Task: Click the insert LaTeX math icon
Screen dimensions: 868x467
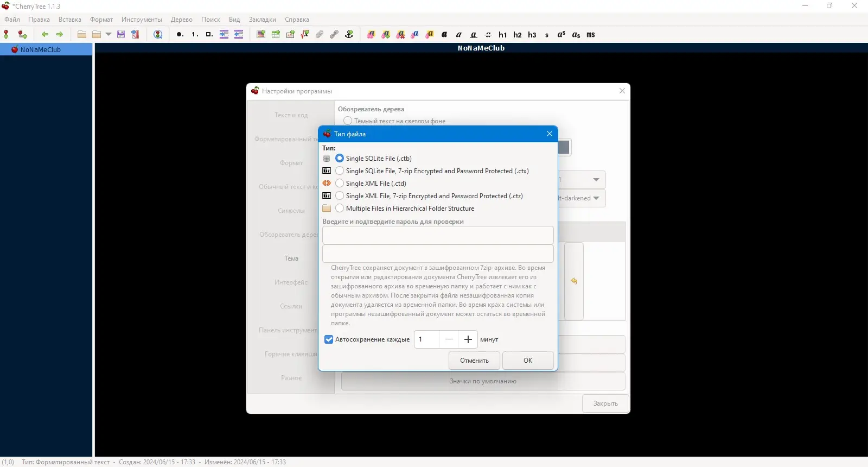Action: 305,34
